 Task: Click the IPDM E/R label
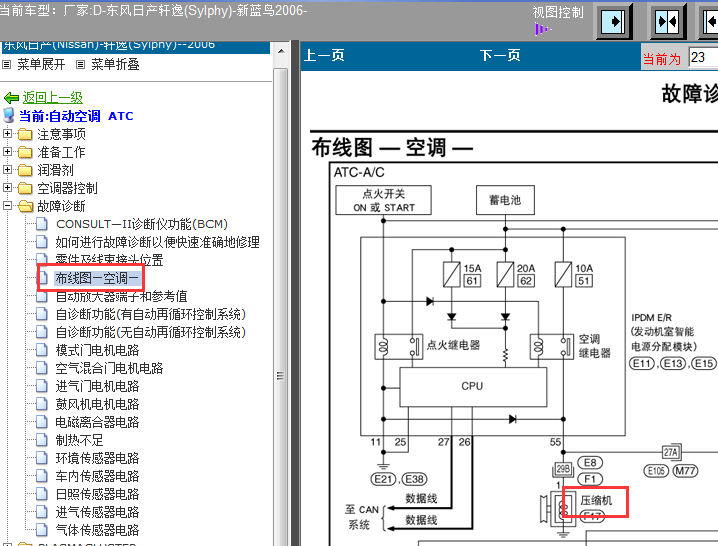point(652,318)
